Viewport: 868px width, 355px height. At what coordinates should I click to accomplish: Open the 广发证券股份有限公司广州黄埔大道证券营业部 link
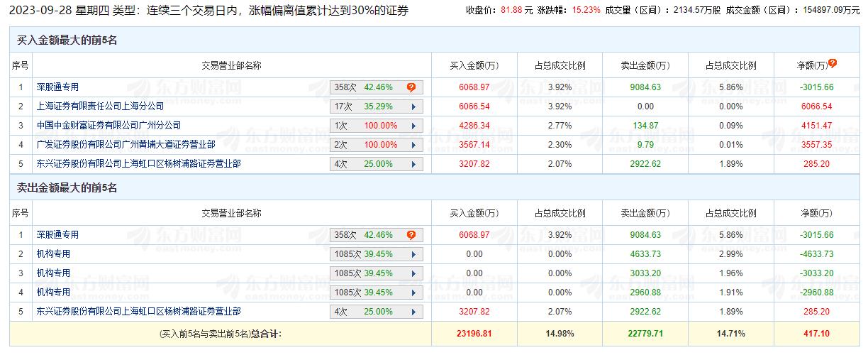(126, 145)
